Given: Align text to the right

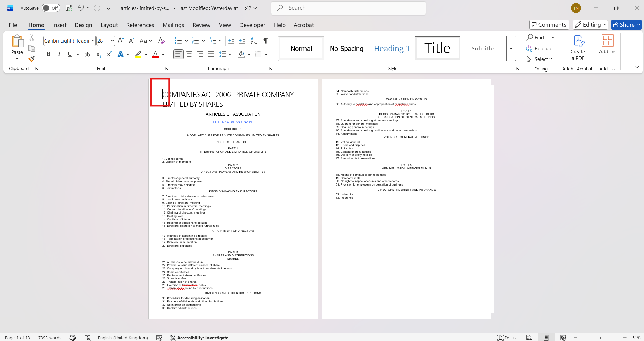Looking at the screenshot, I should click(200, 54).
